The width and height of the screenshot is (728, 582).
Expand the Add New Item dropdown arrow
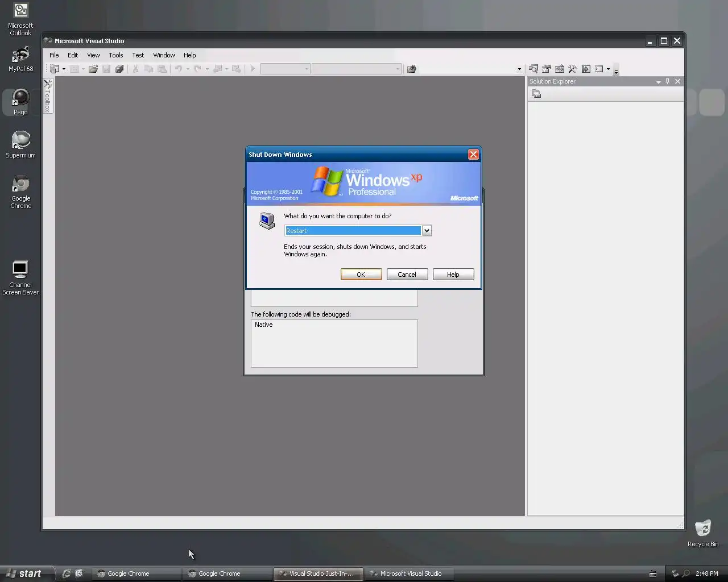click(83, 69)
